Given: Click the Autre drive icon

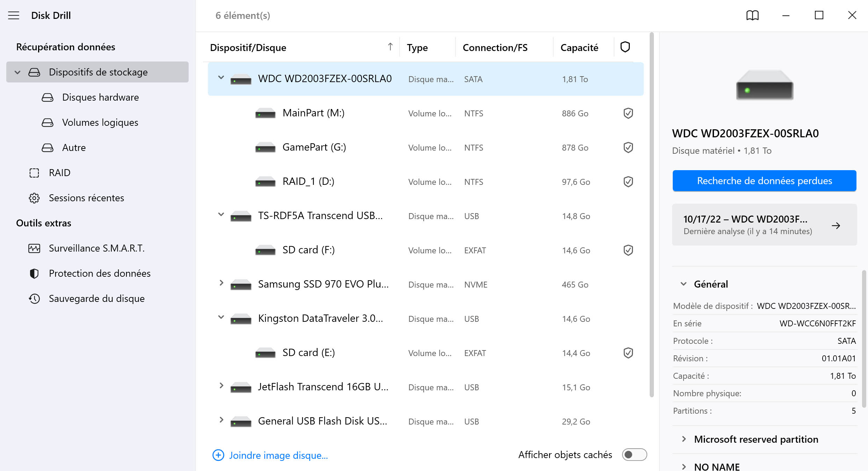Looking at the screenshot, I should tap(48, 148).
